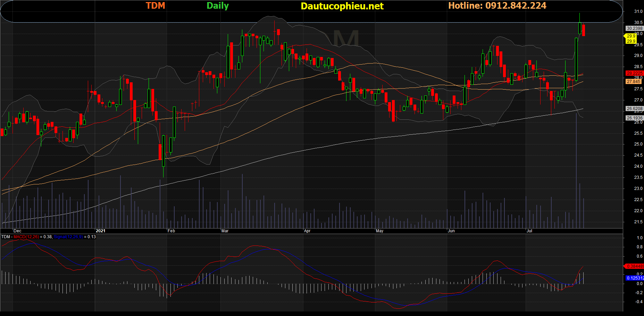Click the 2021 label on time axis
Image resolution: width=644 pixels, height=316 pixels.
(x=100, y=231)
